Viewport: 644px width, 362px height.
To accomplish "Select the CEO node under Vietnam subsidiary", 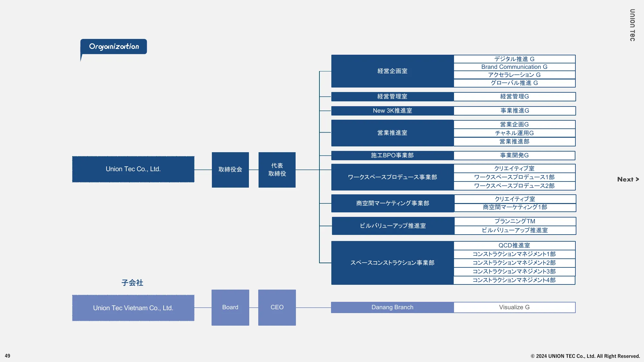I will pos(277,307).
